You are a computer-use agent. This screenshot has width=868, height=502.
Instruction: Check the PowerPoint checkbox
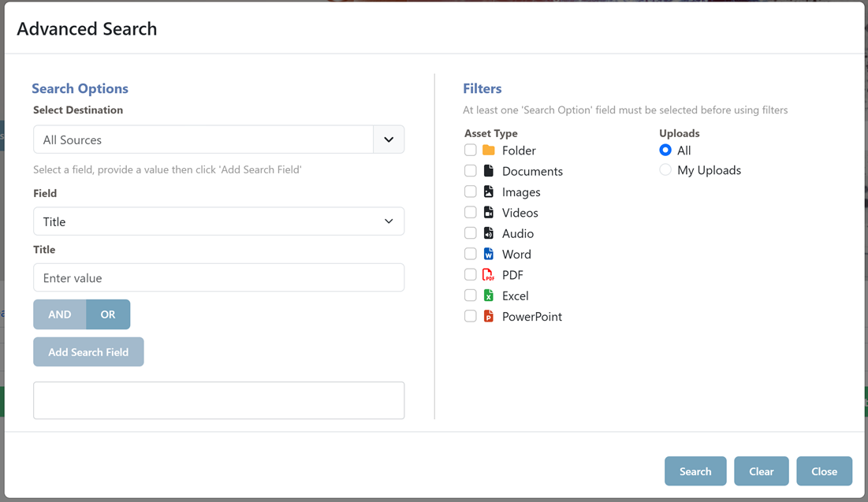470,316
